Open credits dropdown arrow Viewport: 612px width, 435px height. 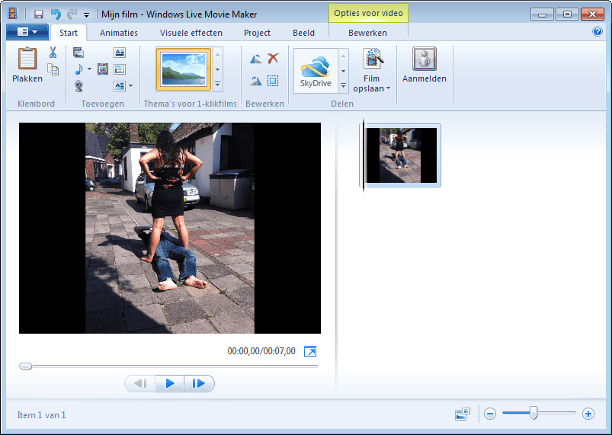pyautogui.click(x=131, y=86)
